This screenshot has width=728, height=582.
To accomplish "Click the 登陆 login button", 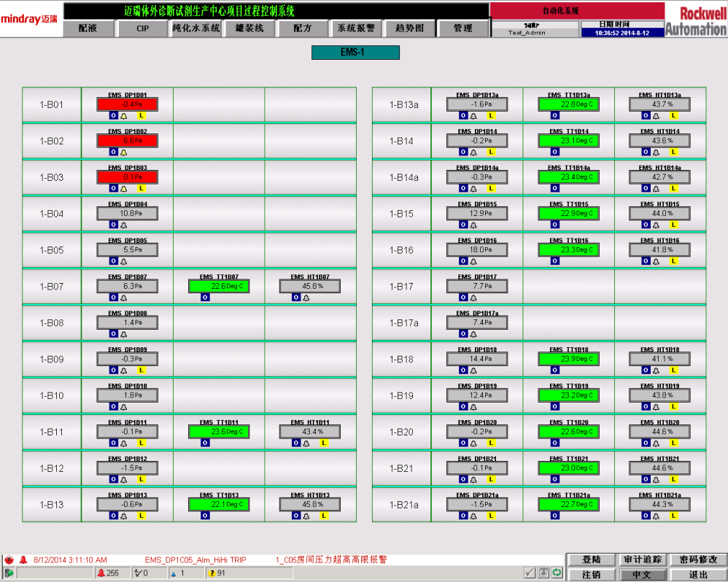I will (x=592, y=559).
